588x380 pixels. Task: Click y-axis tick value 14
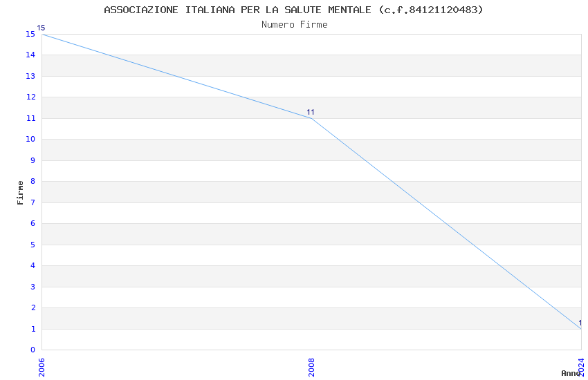pos(30,55)
